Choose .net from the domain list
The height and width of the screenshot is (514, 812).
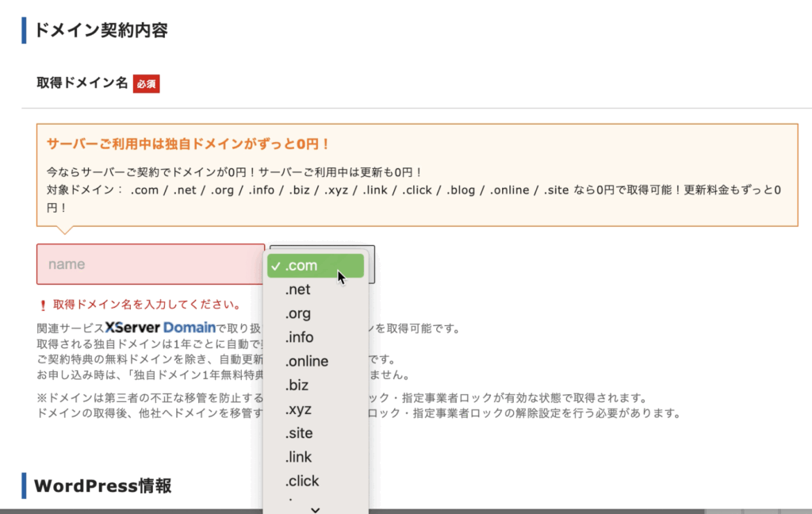pyautogui.click(x=298, y=290)
